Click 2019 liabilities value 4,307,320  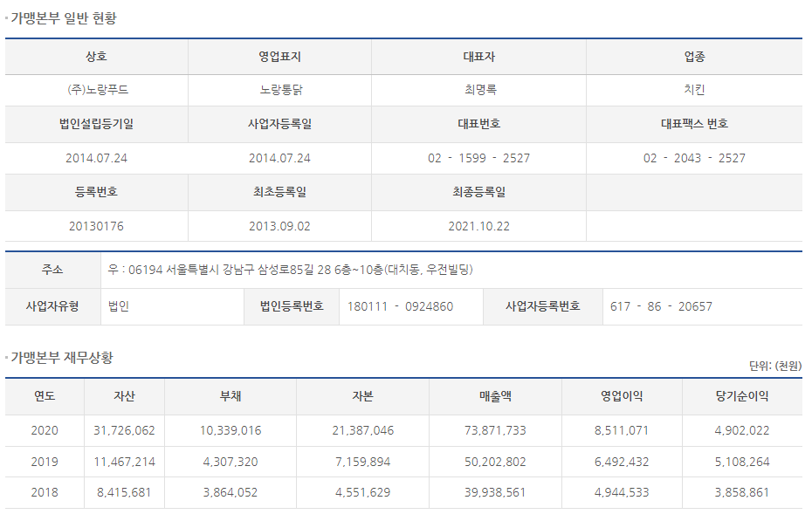[231, 462]
